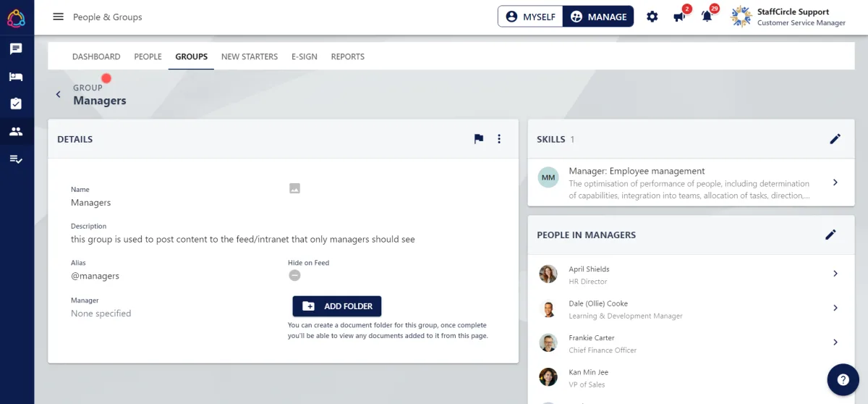Click Learning & Development Manager title text
Image resolution: width=868 pixels, height=404 pixels.
(626, 316)
